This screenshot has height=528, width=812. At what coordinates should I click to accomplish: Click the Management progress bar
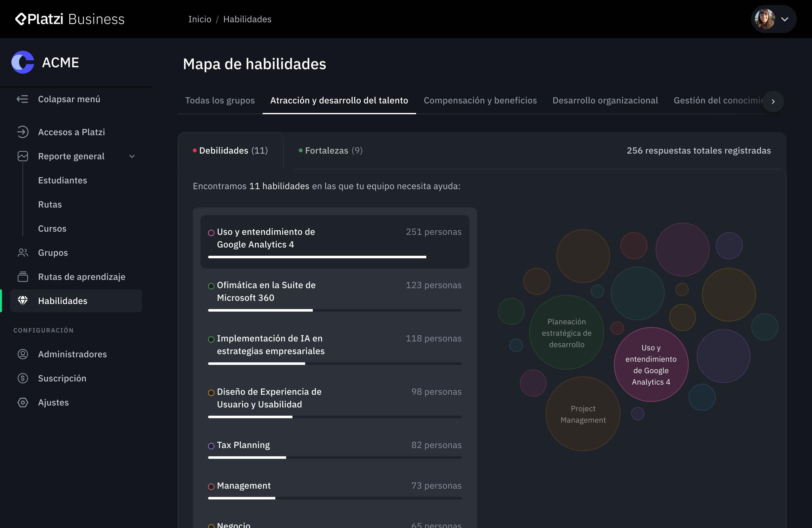335,498
